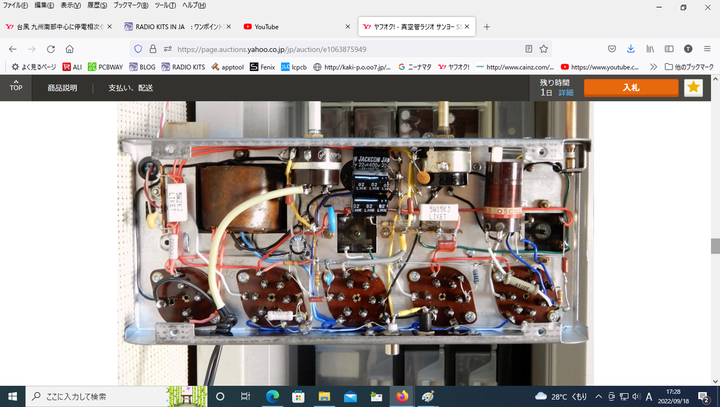
Task: Expand the bookmarks toolbar overflow chevron
Action: [x=653, y=67]
